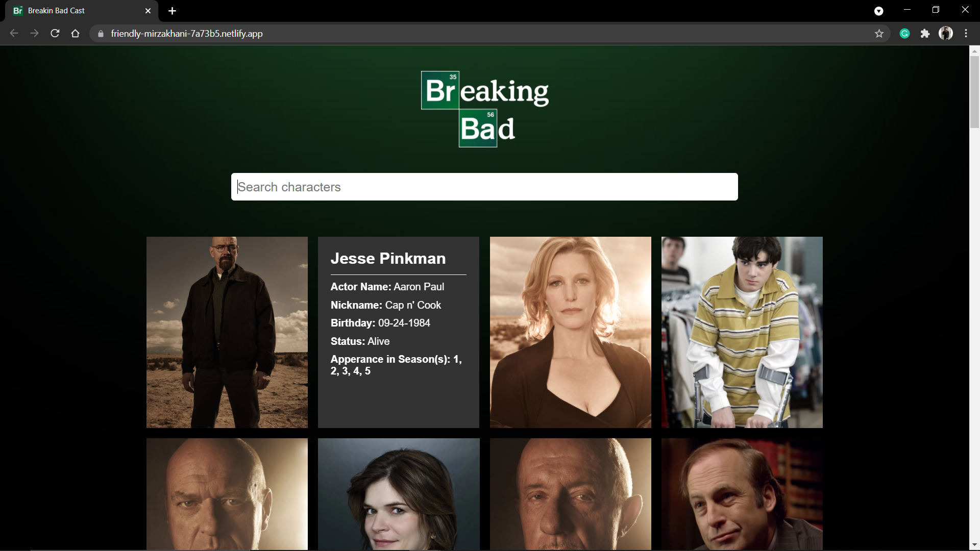Click the padlock site info icon
The image size is (980, 551).
(x=101, y=34)
